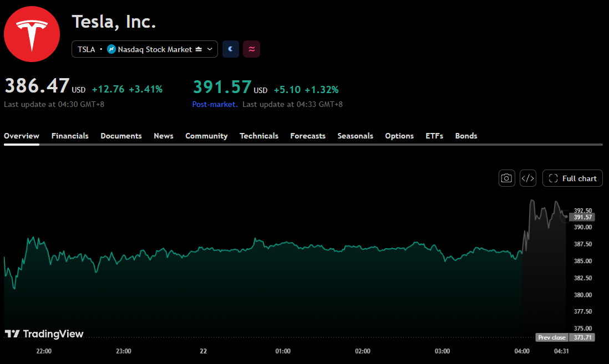Click the 04:31 time axis label

[x=561, y=351]
